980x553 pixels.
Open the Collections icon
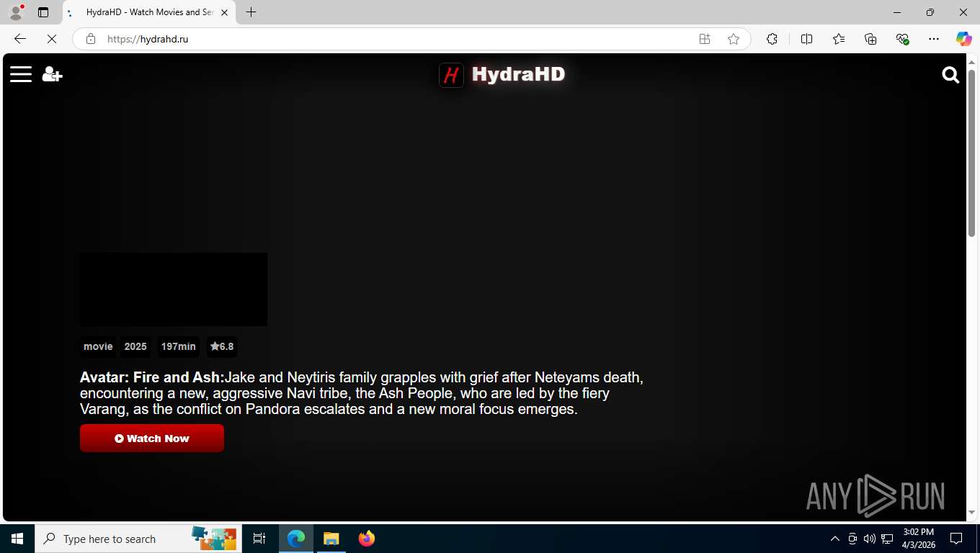870,39
